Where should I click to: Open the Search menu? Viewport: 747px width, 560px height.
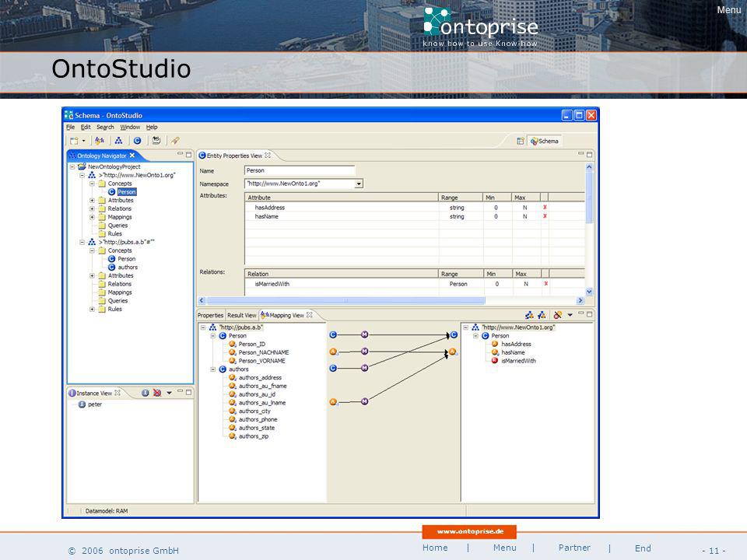click(105, 127)
